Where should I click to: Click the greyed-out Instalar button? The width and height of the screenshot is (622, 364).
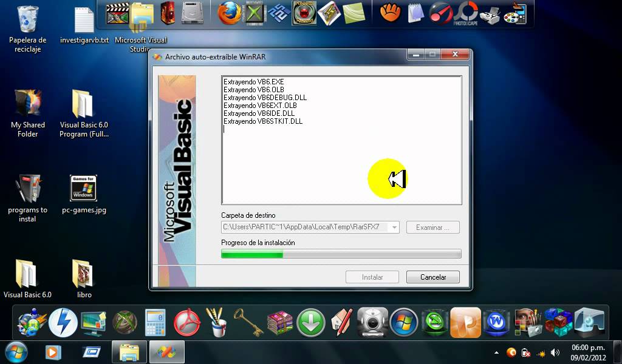point(372,277)
